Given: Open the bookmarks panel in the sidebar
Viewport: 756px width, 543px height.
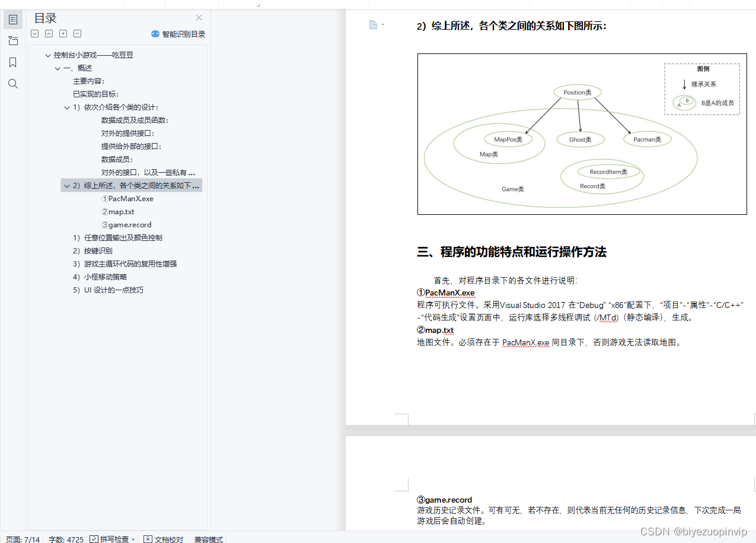Looking at the screenshot, I should 13,62.
